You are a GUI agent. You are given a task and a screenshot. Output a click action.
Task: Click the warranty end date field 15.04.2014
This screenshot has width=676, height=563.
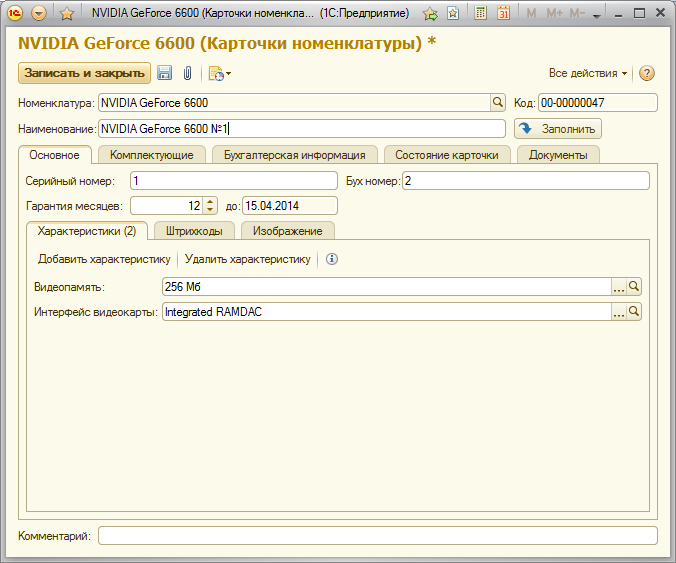click(x=290, y=206)
